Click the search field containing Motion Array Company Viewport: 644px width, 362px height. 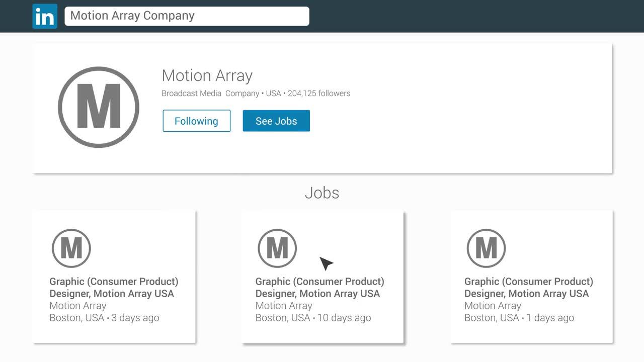[x=186, y=16]
